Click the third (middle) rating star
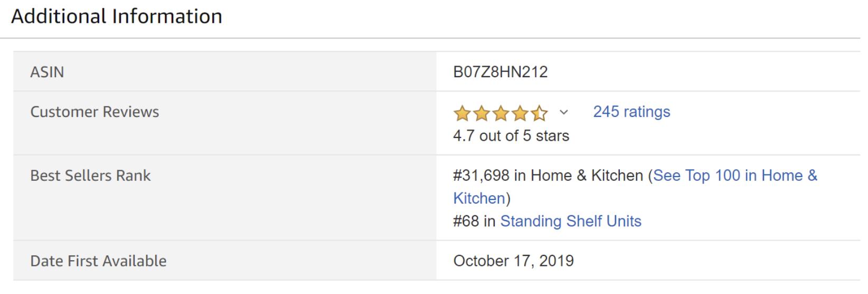The width and height of the screenshot is (868, 294). (x=501, y=113)
